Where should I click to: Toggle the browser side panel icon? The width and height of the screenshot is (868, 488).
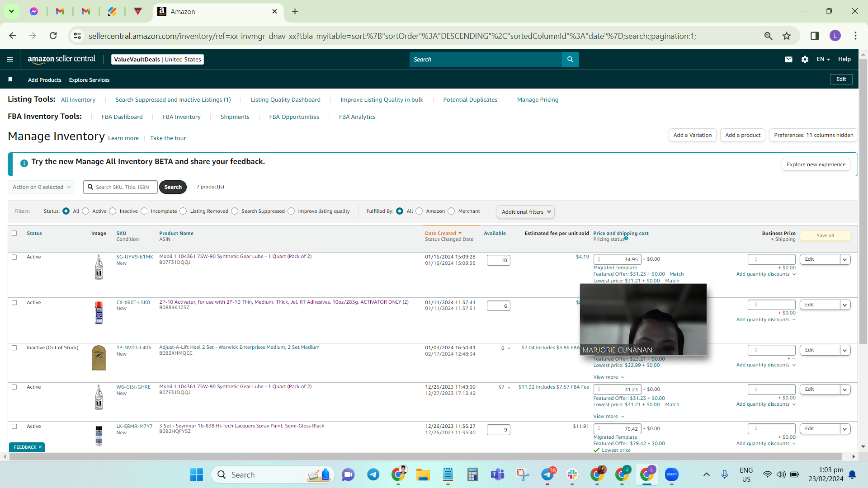(x=815, y=36)
